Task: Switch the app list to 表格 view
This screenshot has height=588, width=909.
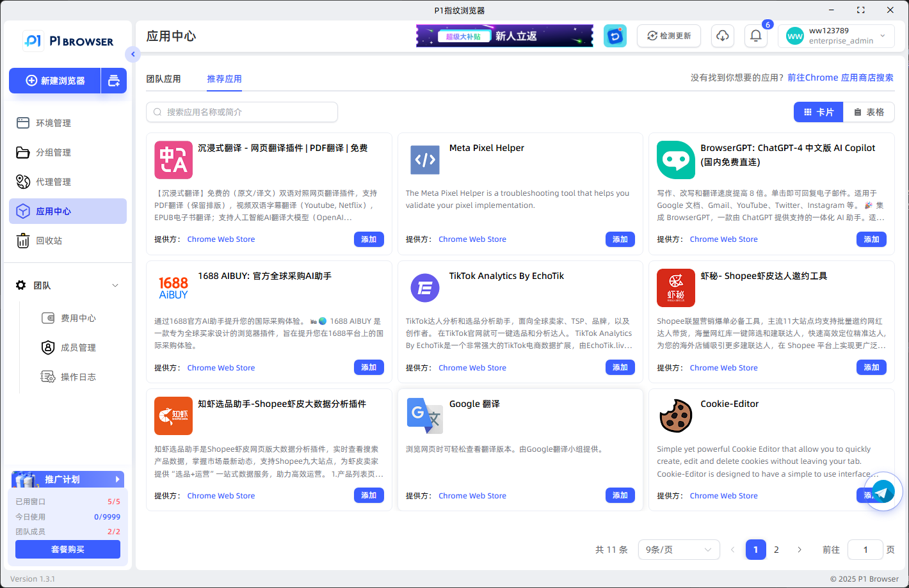Action: (869, 111)
